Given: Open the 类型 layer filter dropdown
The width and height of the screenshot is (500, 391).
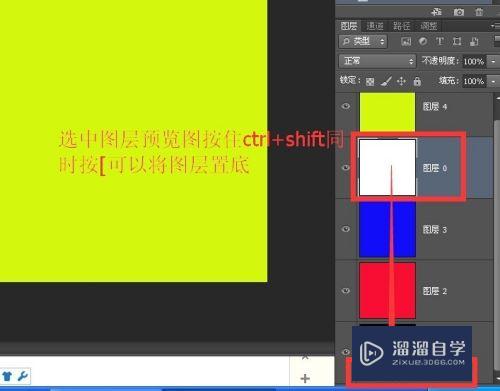Looking at the screenshot, I should pyautogui.click(x=363, y=41).
